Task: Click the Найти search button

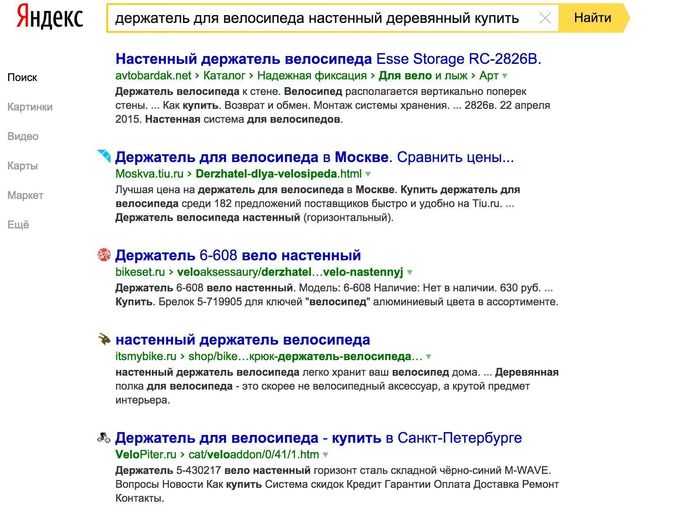Action: (593, 18)
